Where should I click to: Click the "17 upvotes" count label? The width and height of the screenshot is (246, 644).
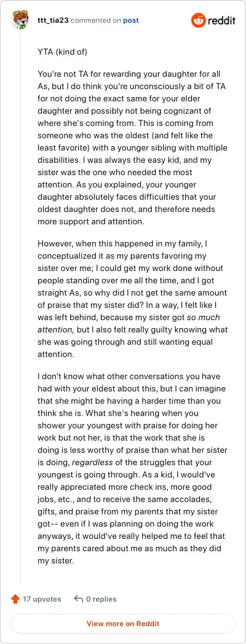point(42,599)
